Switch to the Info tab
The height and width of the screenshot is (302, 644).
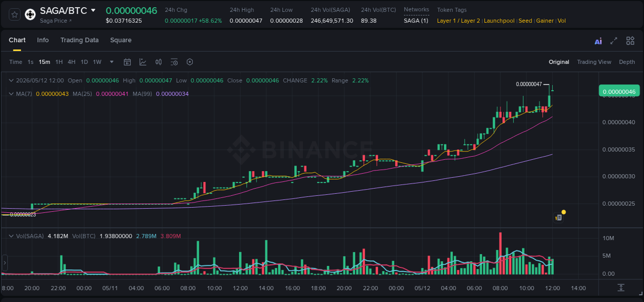tap(43, 40)
